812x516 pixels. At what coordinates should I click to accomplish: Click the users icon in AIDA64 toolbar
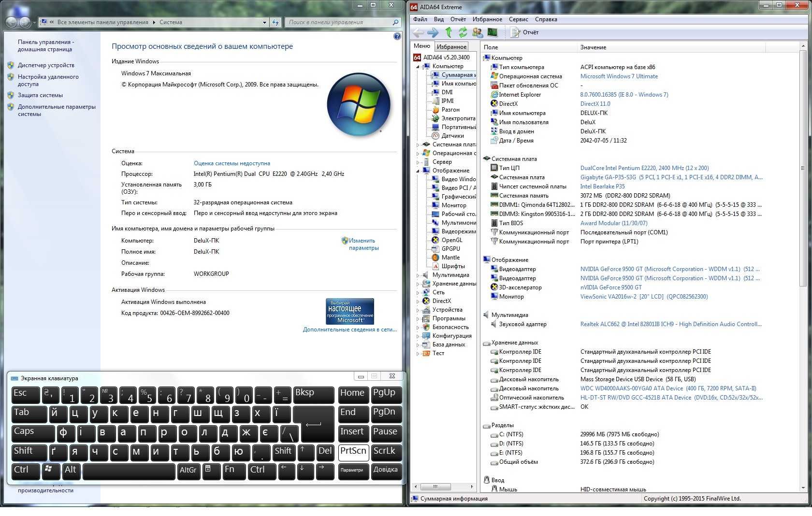(478, 32)
